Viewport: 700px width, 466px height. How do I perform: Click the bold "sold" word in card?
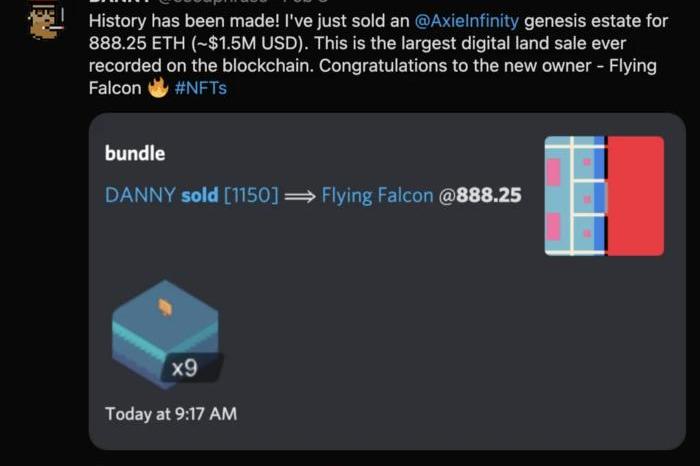[200, 195]
